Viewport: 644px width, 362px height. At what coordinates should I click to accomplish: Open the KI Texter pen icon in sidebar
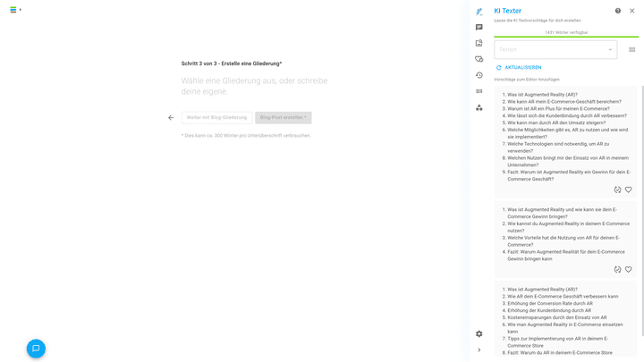click(x=479, y=12)
